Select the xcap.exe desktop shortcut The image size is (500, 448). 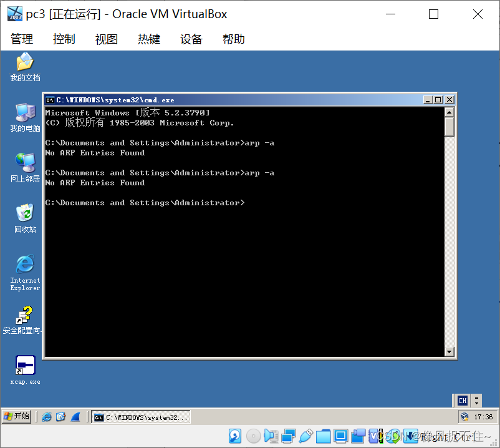coord(25,370)
